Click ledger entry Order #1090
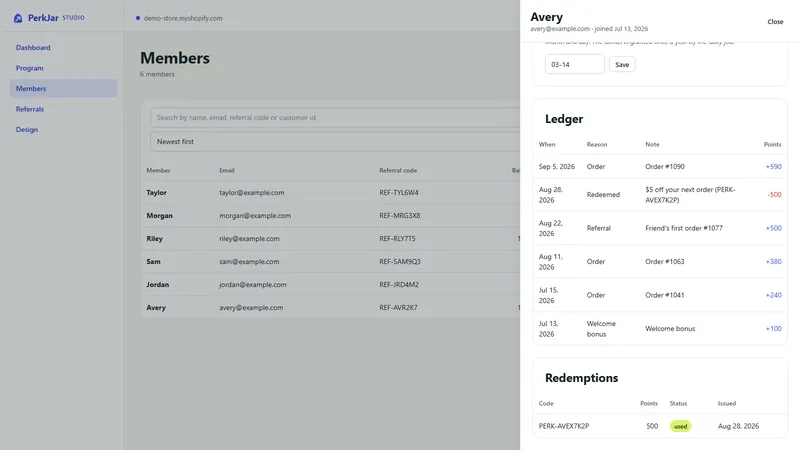This screenshot has height=450, width=800. point(665,166)
